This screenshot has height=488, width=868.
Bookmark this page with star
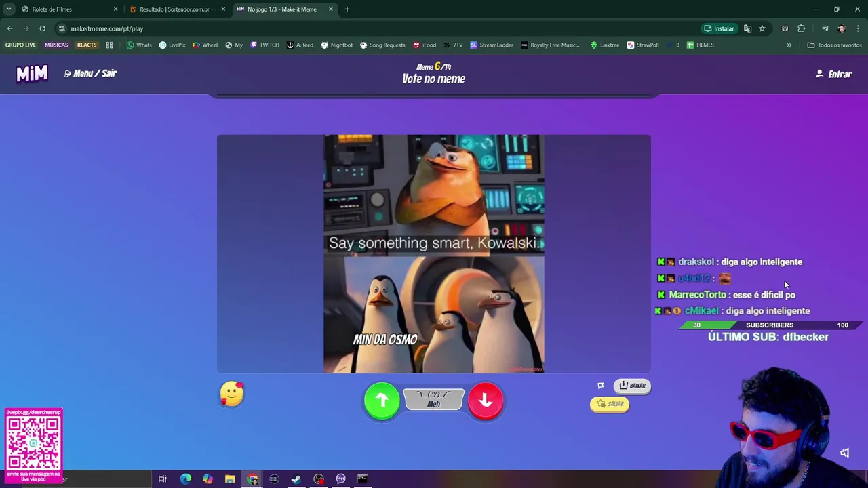[762, 28]
